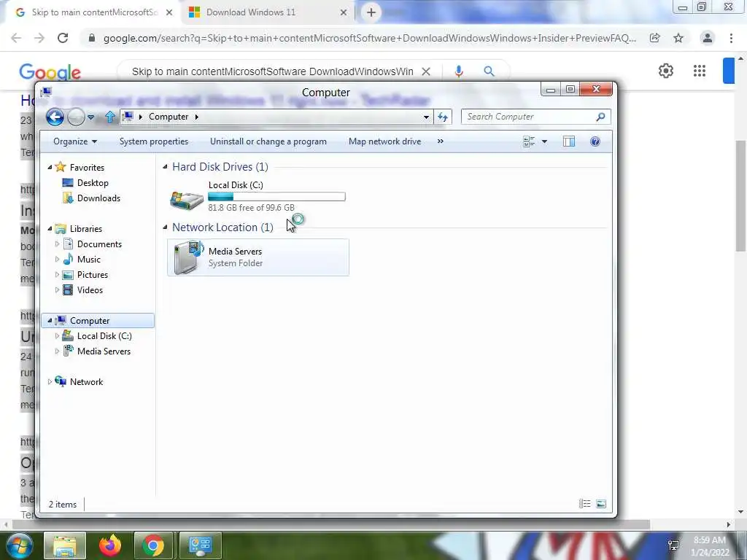Click the Google search magnifier button
Image resolution: width=747 pixels, height=560 pixels.
pos(489,71)
